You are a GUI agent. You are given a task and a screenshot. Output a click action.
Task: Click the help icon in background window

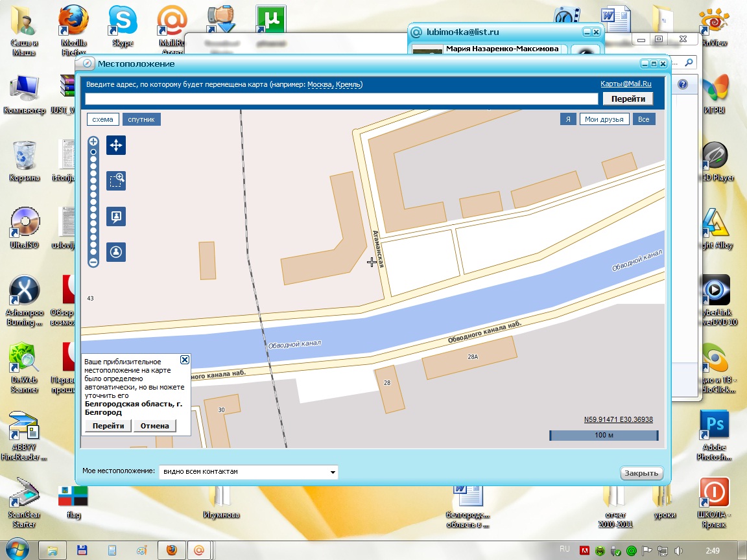(683, 84)
